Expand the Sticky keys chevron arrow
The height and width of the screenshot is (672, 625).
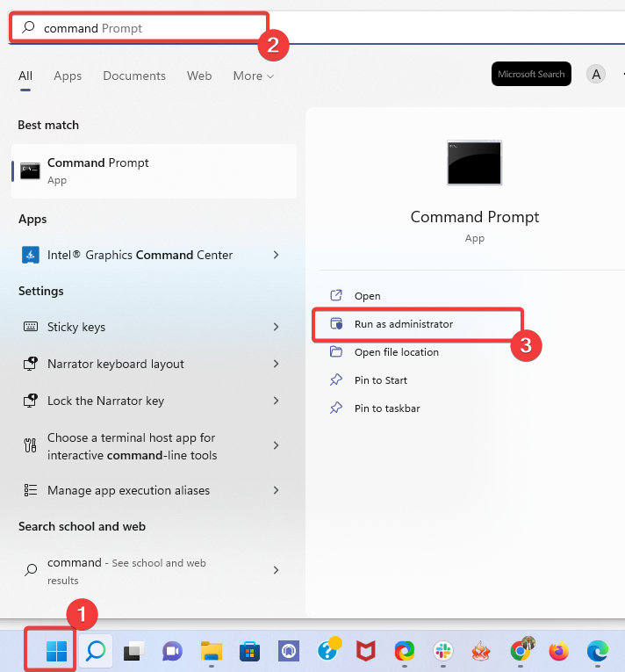point(277,327)
